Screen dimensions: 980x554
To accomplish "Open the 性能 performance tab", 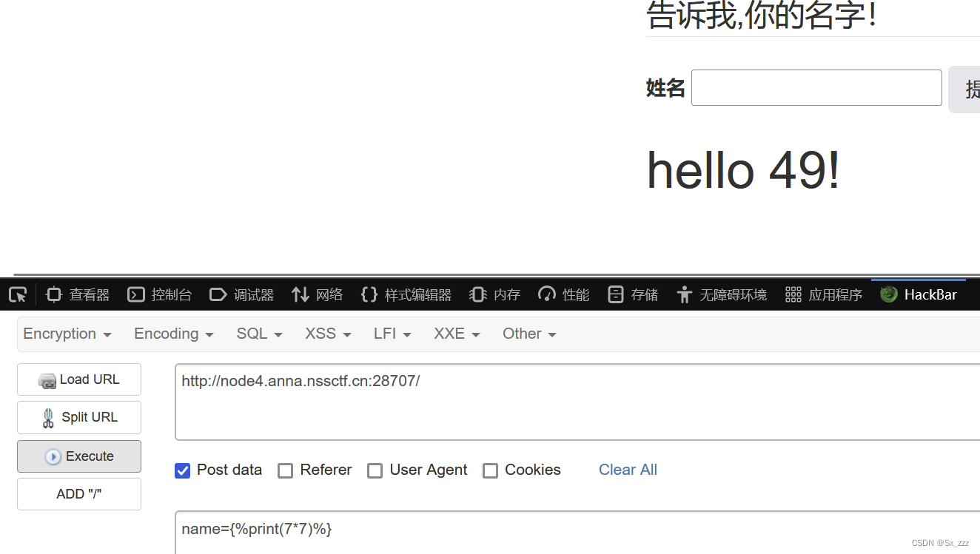I will pyautogui.click(x=563, y=294).
